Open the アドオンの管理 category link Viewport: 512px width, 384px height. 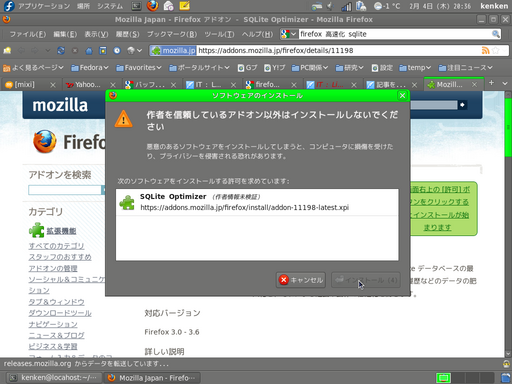[53, 268]
